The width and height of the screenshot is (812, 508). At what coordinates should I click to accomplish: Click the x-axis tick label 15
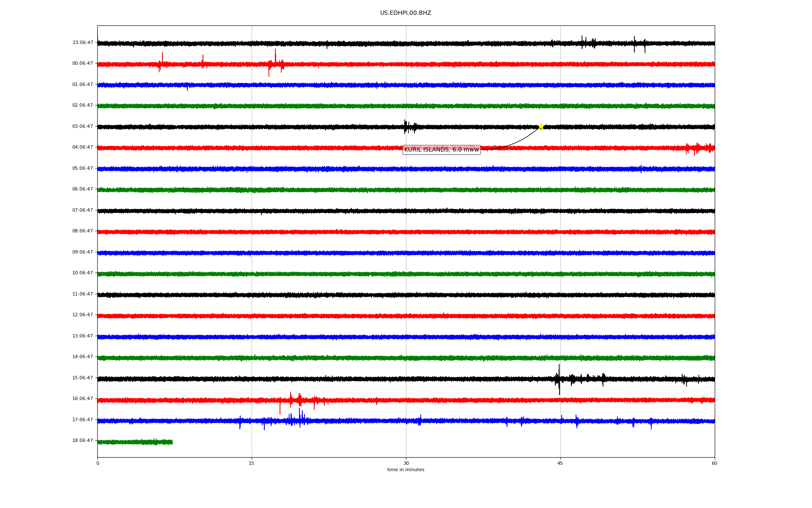tap(252, 463)
